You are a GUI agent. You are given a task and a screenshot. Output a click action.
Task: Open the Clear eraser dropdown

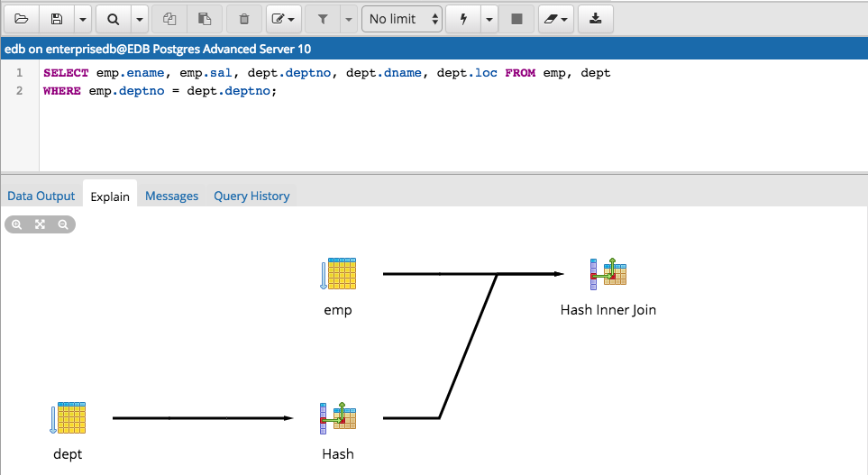[556, 19]
